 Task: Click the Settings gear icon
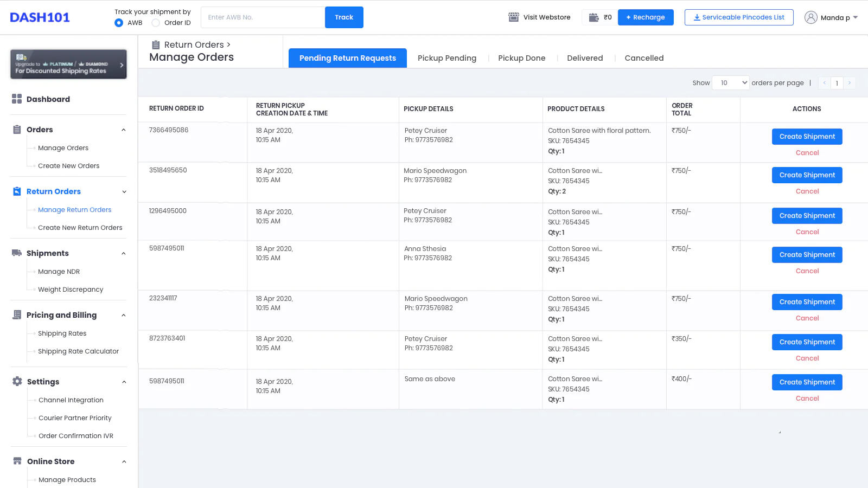coord(17,381)
